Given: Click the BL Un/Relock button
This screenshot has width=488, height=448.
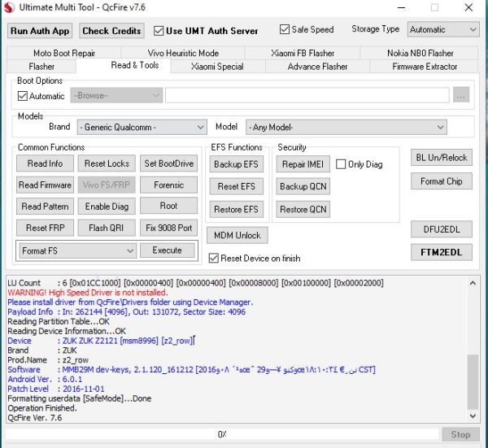Looking at the screenshot, I should pyautogui.click(x=442, y=158).
